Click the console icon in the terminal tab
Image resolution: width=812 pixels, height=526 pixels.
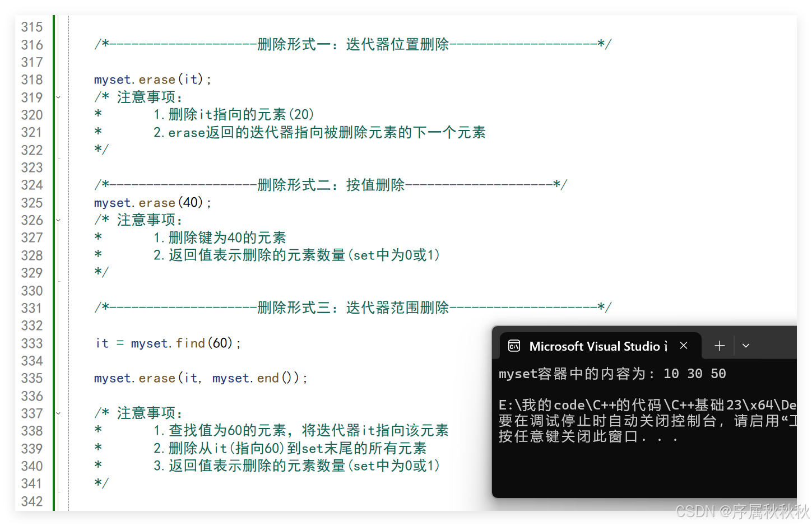point(514,346)
